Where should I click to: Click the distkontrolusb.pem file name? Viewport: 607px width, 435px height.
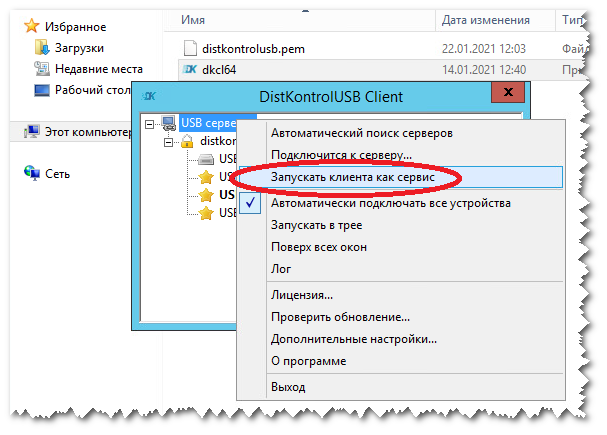(253, 49)
